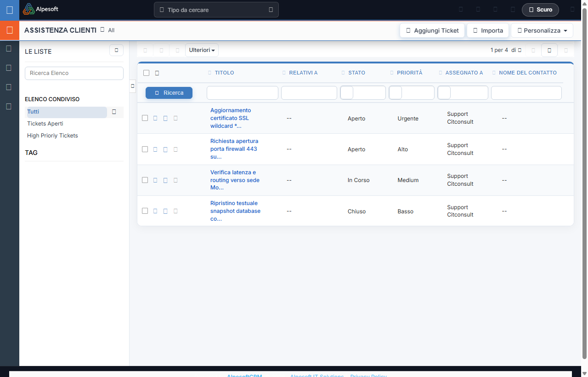Click the icon button beside LE LISTE heading
The height and width of the screenshot is (377, 588).
116,50
